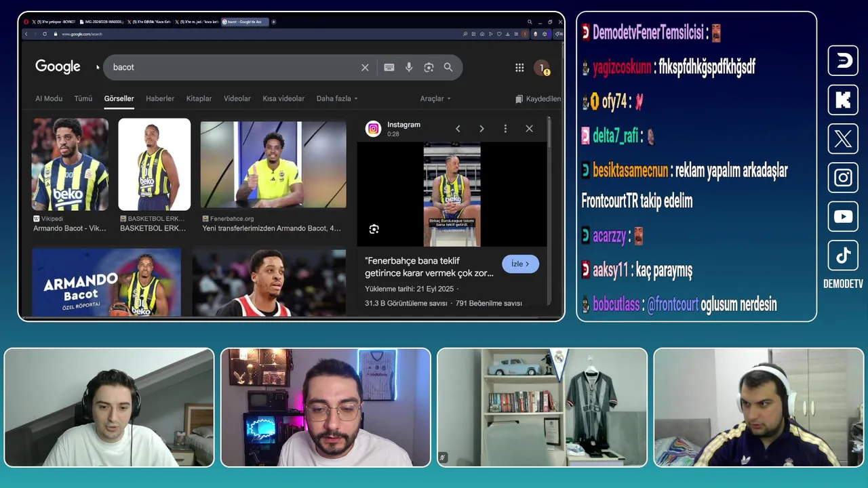Clear the search box with the X icon

click(x=365, y=67)
